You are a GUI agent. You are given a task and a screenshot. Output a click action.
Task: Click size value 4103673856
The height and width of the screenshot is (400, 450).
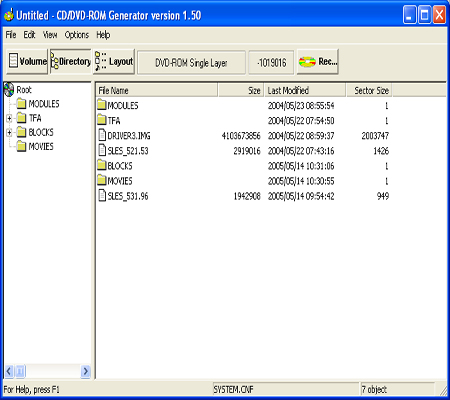pos(241,136)
